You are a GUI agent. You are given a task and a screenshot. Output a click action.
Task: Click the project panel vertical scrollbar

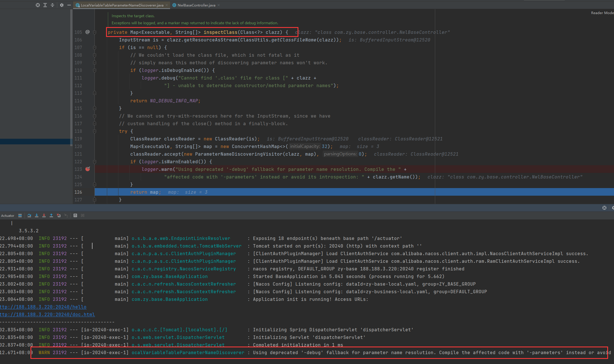[x=71, y=78]
